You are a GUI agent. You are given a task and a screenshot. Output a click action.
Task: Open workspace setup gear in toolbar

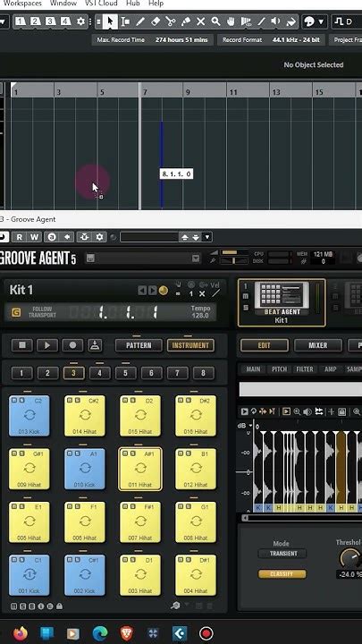[x=80, y=21]
